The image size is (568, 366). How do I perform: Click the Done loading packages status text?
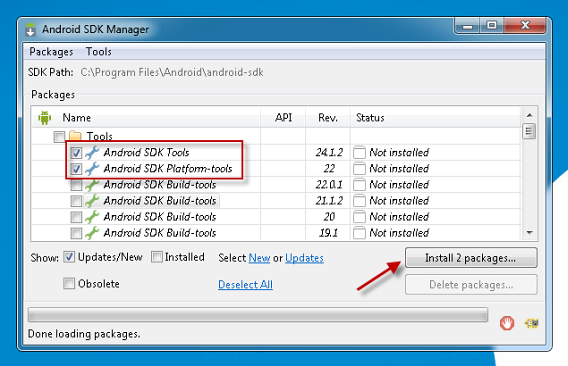(84, 334)
